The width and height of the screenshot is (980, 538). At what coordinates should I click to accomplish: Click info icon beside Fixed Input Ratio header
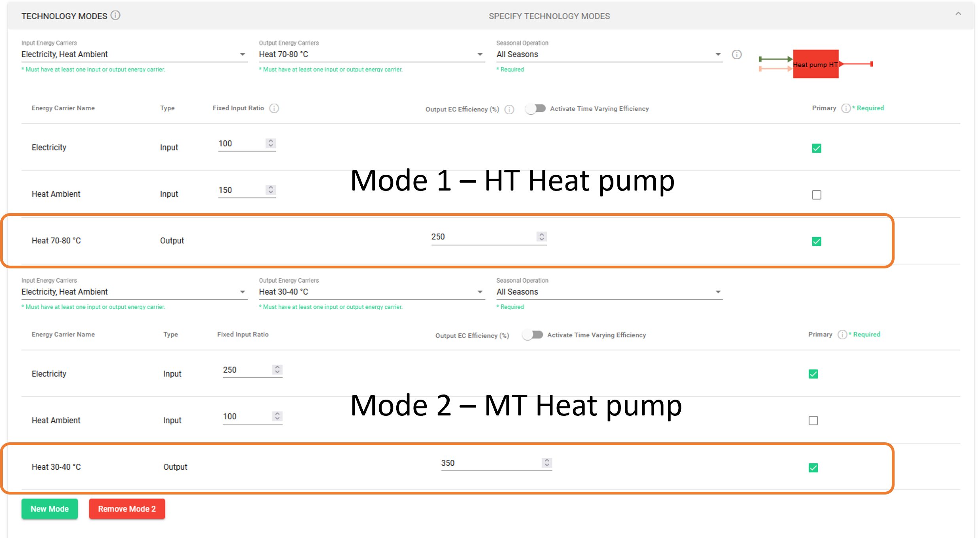click(x=274, y=108)
